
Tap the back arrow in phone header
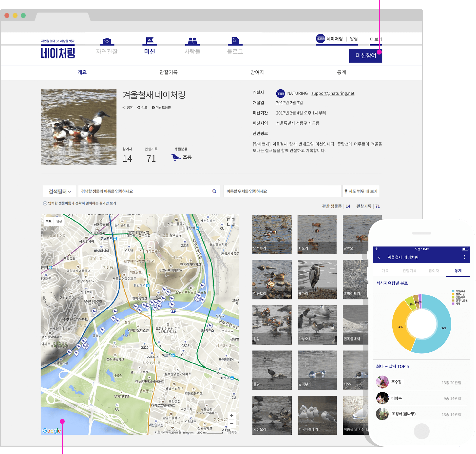tap(379, 257)
